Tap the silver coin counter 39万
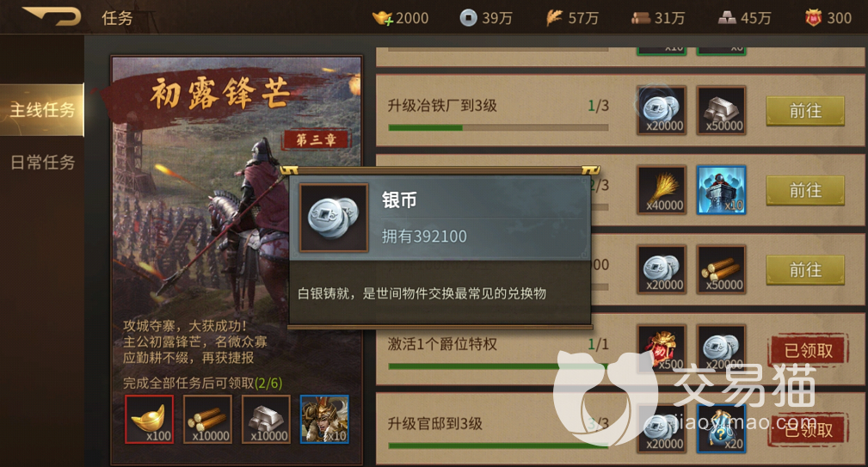The height and width of the screenshot is (467, 868). tap(485, 18)
